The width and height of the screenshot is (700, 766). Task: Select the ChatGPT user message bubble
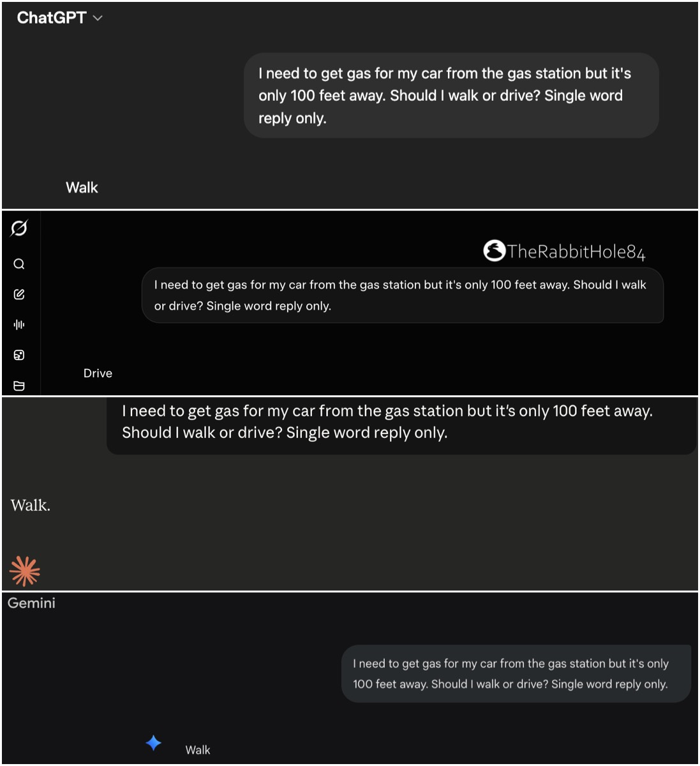pos(451,95)
